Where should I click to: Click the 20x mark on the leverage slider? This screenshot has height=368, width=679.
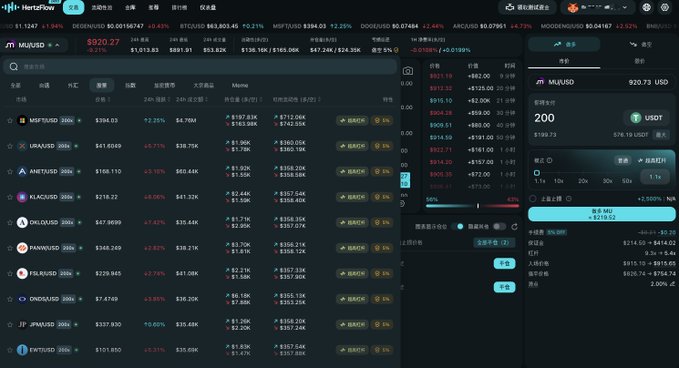pyautogui.click(x=583, y=181)
